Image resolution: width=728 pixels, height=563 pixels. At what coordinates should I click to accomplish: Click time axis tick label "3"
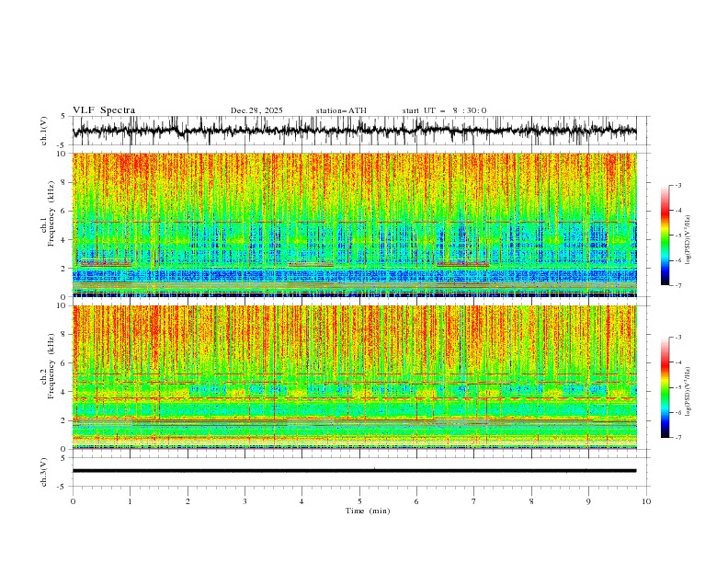pos(245,501)
